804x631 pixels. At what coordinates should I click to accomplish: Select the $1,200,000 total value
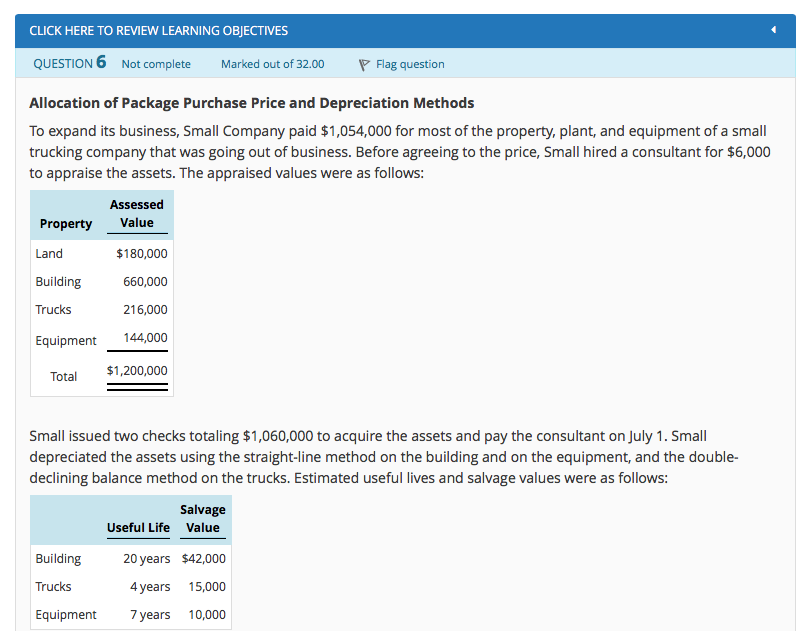[x=137, y=371]
